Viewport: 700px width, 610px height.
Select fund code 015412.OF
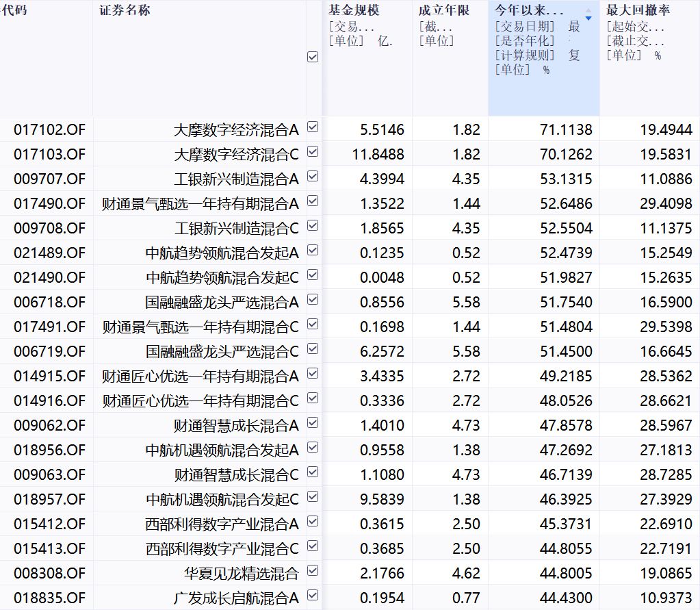click(49, 524)
